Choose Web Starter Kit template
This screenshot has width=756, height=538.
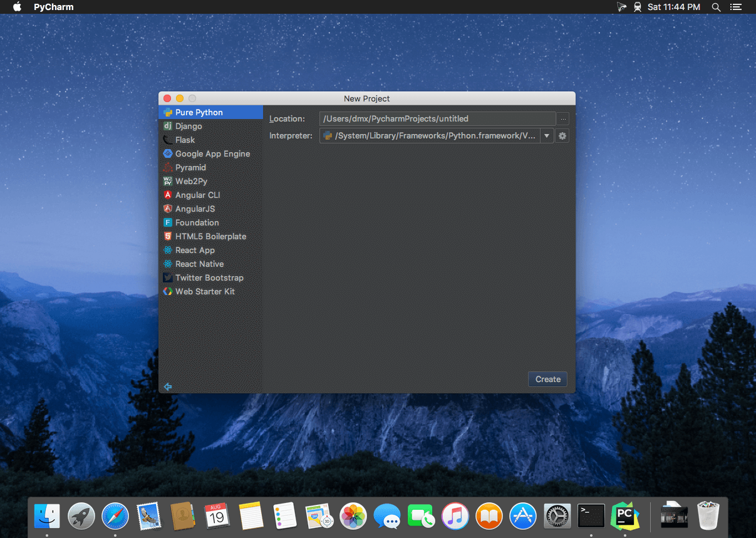pyautogui.click(x=210, y=291)
